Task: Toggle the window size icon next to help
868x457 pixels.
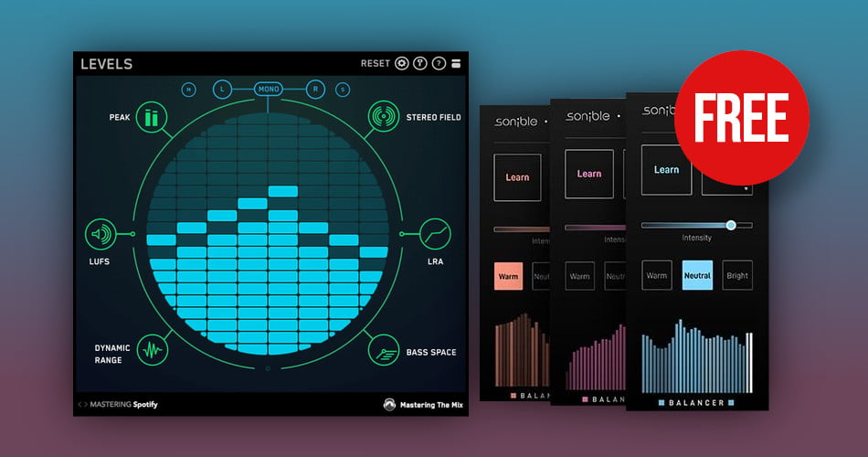Action: pyautogui.click(x=457, y=64)
